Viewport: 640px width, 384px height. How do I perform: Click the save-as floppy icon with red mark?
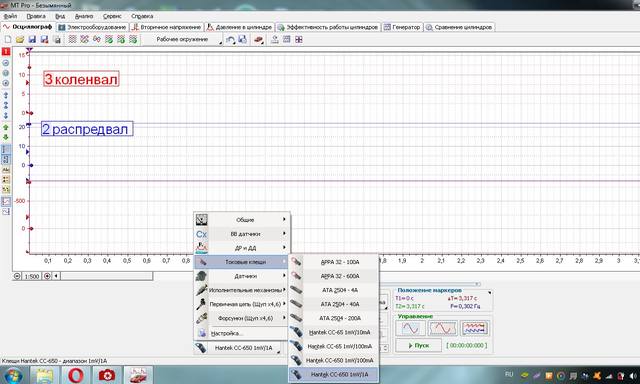[x=44, y=40]
